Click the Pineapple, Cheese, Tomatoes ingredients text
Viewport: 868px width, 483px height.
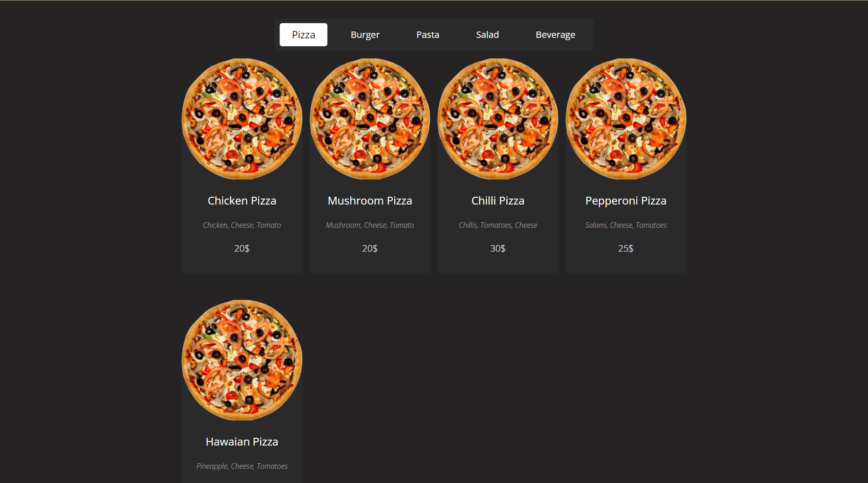tap(241, 466)
